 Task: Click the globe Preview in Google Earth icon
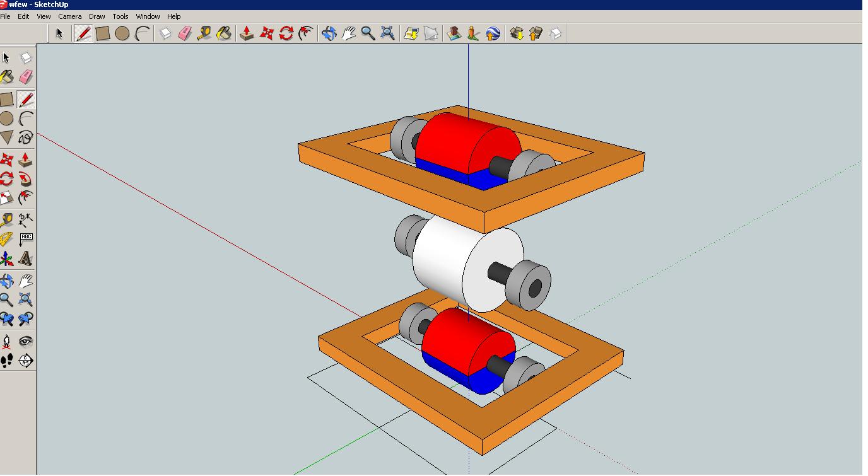tap(493, 33)
